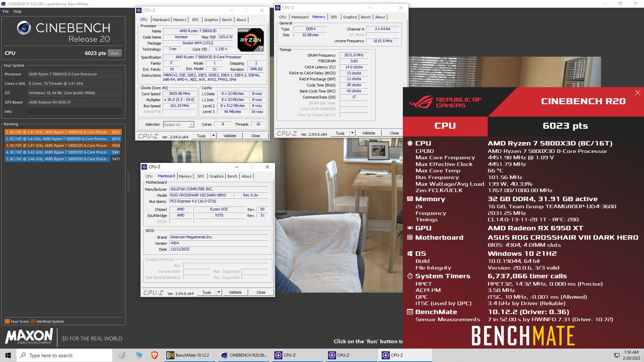Viewport: 644px width, 362px height.
Task: Click the Info input field in Cinebench
Action: click(74, 112)
